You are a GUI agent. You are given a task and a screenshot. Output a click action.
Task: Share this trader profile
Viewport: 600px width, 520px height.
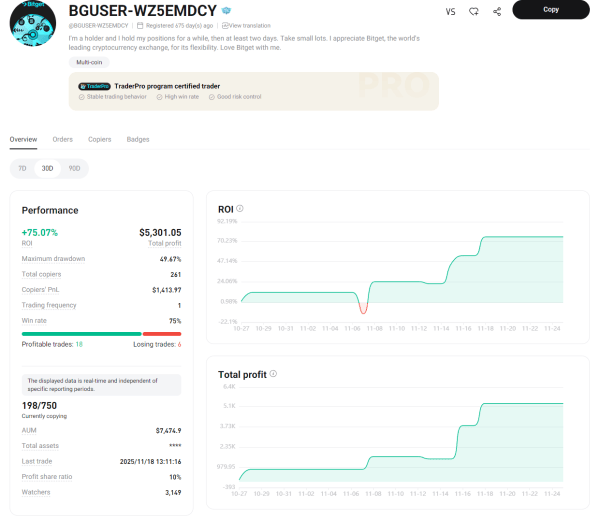[x=497, y=11]
